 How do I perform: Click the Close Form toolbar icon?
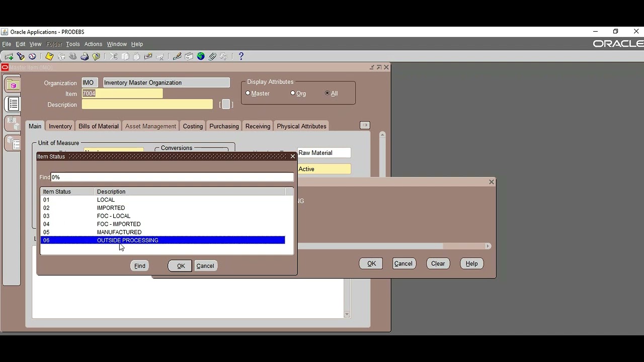tap(96, 56)
